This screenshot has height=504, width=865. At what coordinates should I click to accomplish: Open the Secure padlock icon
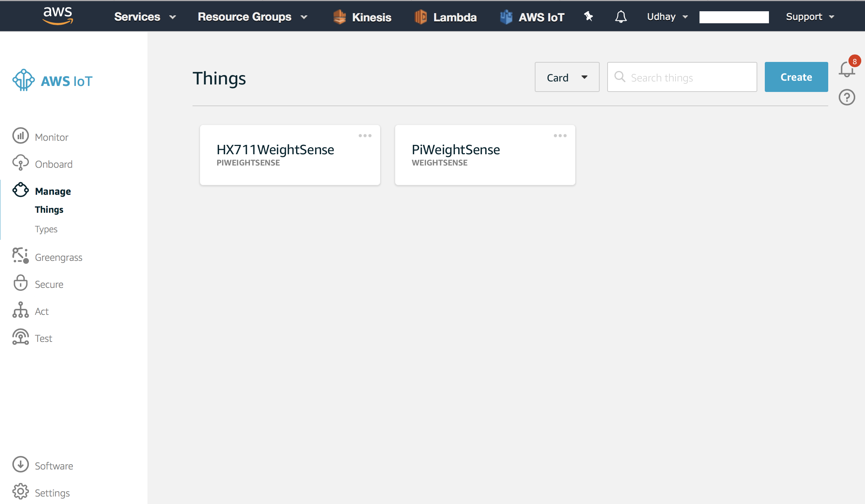coord(20,283)
